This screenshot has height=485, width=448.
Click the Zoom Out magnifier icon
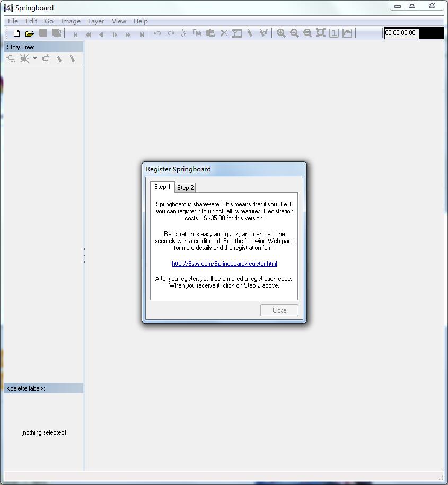294,33
